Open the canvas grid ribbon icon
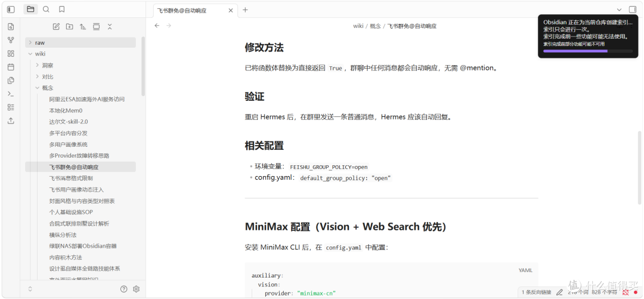 11,54
